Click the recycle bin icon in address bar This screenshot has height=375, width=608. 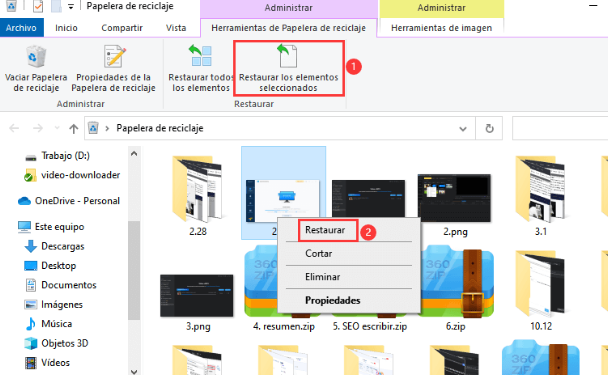pyautogui.click(x=93, y=128)
